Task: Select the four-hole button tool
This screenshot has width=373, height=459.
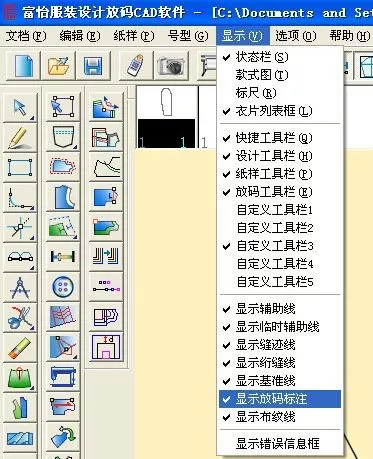Action: tap(63, 287)
